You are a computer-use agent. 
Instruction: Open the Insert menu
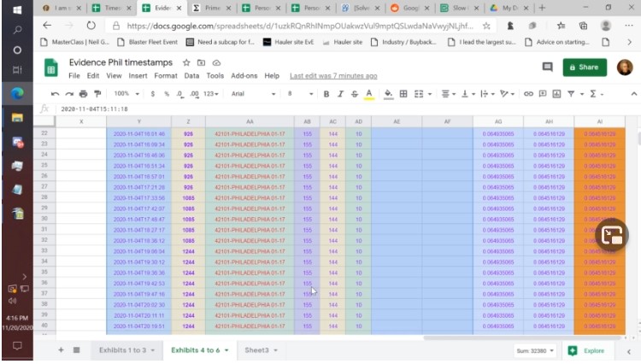pos(138,75)
